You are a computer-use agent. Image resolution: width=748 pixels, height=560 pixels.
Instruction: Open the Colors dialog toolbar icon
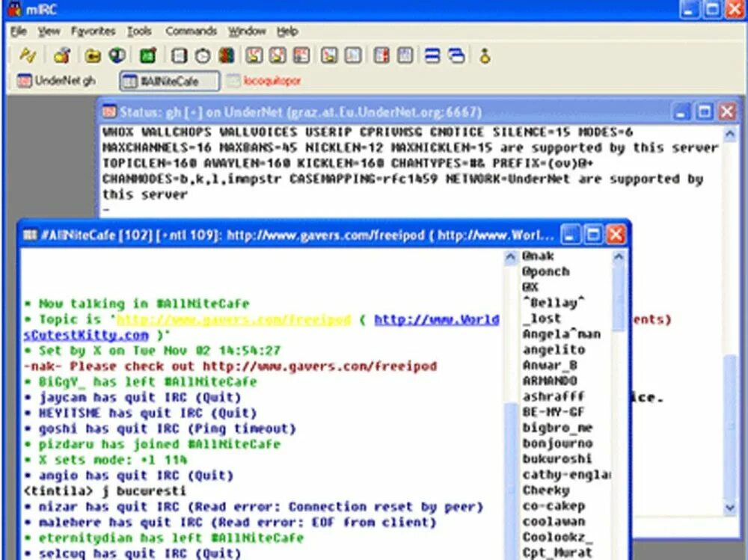(227, 56)
